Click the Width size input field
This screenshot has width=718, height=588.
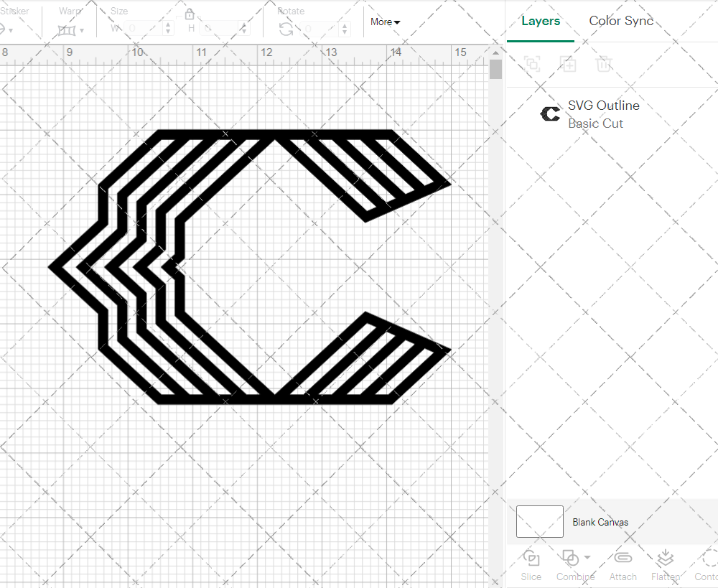[x=144, y=28]
